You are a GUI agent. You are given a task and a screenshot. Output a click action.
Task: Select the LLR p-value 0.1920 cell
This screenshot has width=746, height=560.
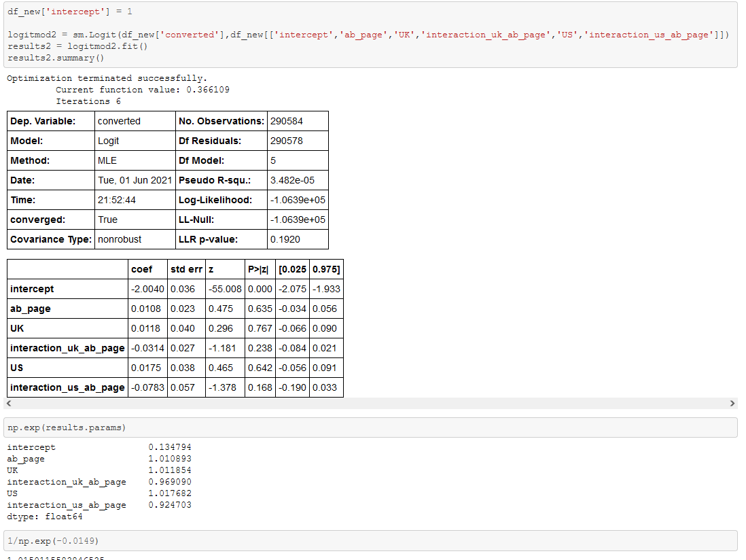coord(297,239)
